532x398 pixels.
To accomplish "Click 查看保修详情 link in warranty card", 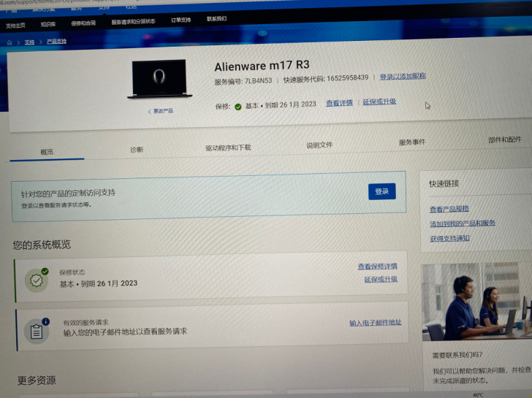I will click(x=377, y=266).
